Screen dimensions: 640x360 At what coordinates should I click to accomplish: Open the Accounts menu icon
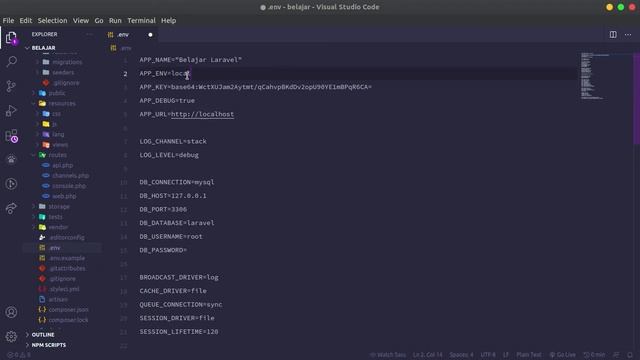11,312
